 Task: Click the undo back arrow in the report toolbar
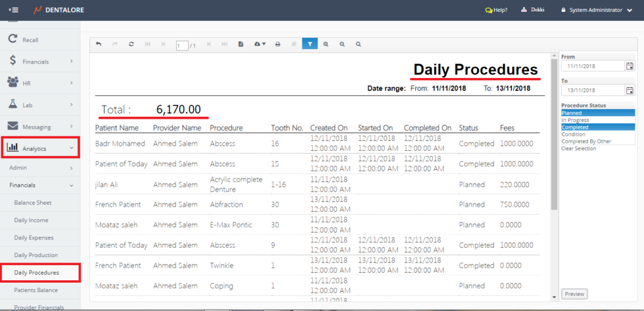click(99, 44)
